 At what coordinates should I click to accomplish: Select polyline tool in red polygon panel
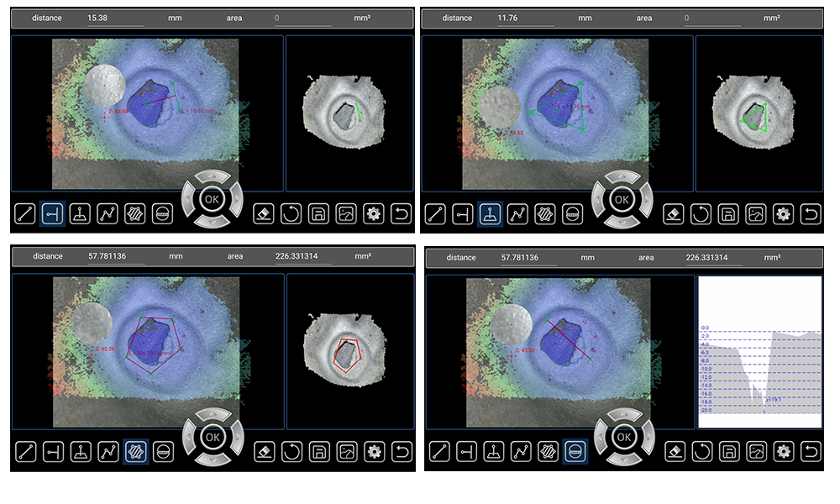(x=108, y=452)
